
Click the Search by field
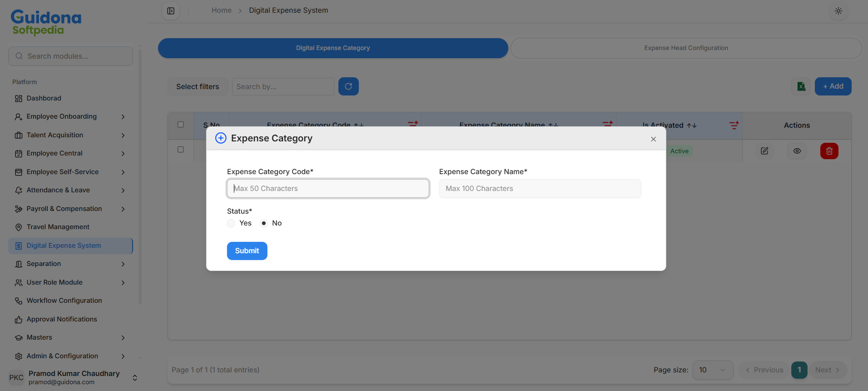click(x=283, y=86)
